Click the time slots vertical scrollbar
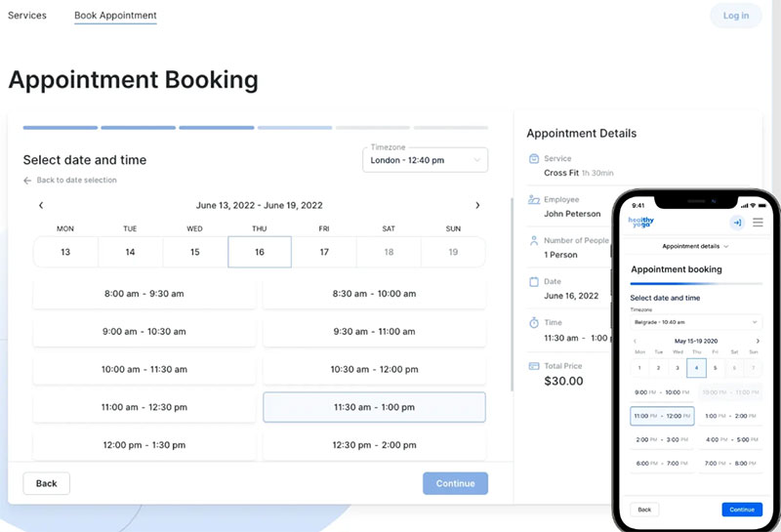 click(x=512, y=294)
